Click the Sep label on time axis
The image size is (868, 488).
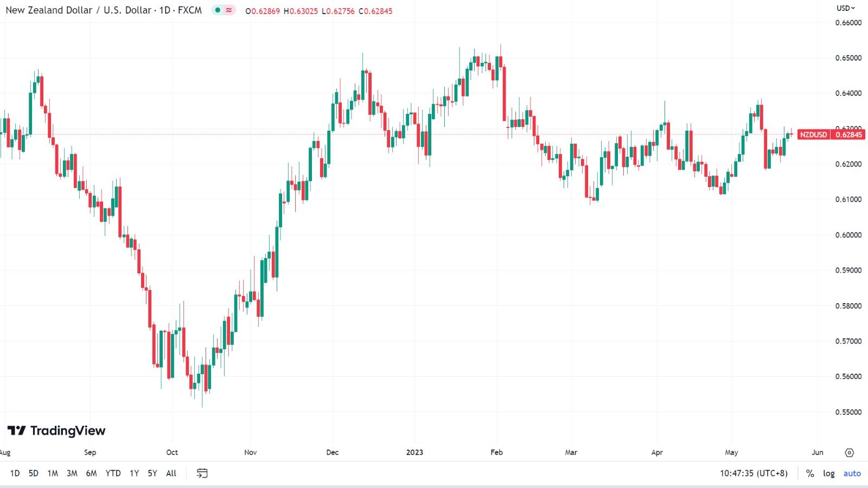pos(90,452)
